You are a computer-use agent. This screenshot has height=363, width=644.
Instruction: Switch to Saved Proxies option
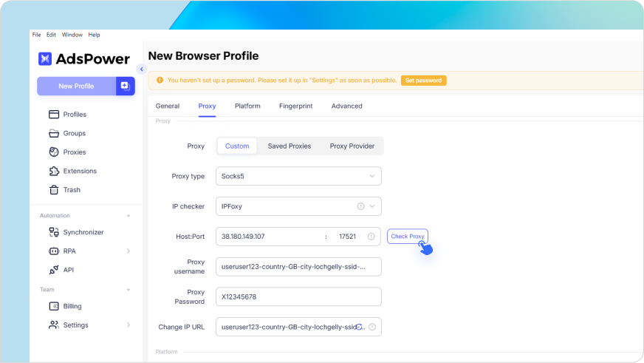tap(289, 146)
